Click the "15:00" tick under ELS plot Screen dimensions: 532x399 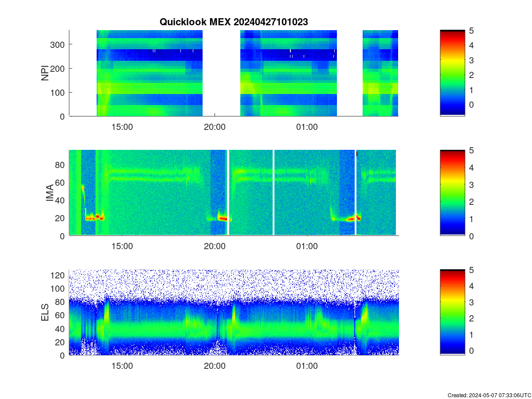point(122,366)
